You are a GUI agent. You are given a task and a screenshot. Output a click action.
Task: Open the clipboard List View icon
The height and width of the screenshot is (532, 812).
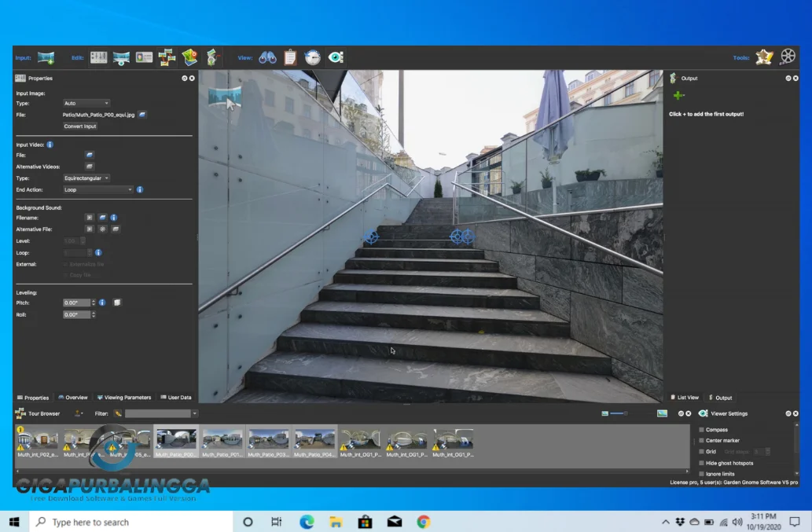(290, 57)
